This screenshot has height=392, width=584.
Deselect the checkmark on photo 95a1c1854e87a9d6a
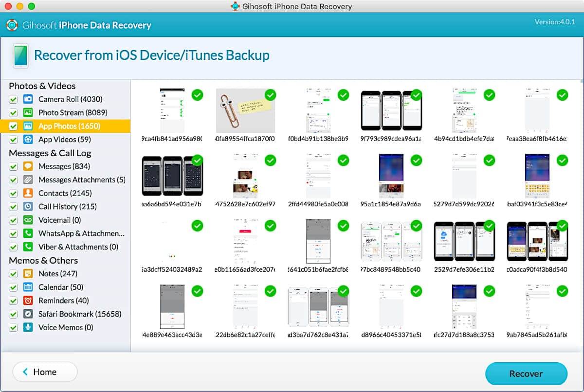tap(416, 160)
